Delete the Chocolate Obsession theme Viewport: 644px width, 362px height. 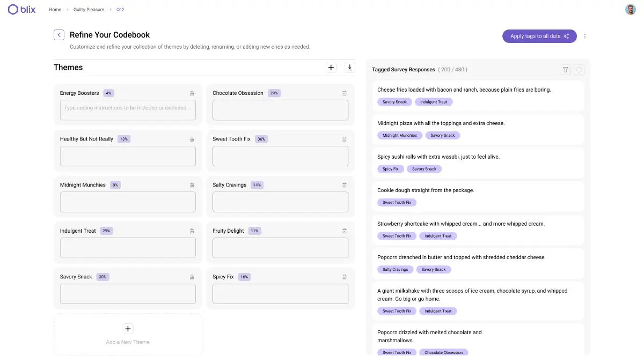pyautogui.click(x=345, y=93)
